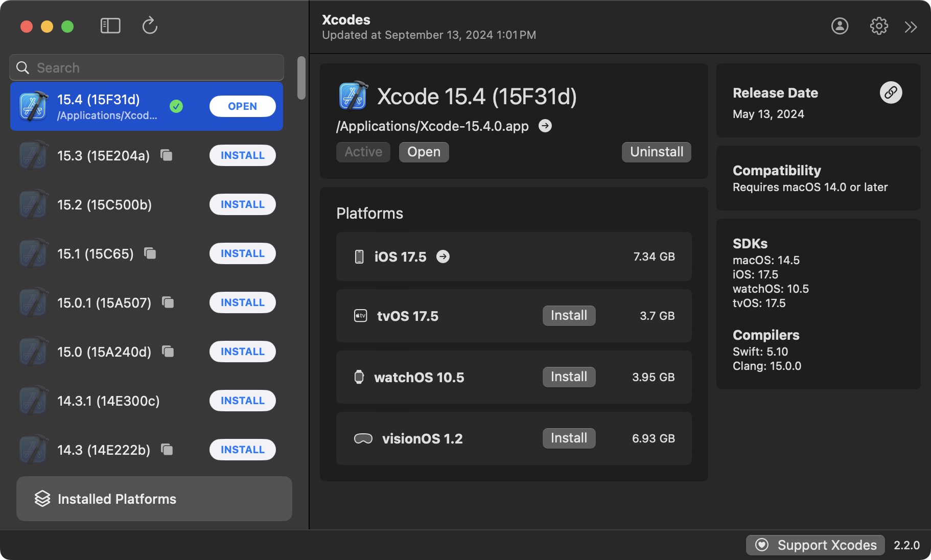931x560 pixels.
Task: Copy release notes link icon
Action: point(891,92)
